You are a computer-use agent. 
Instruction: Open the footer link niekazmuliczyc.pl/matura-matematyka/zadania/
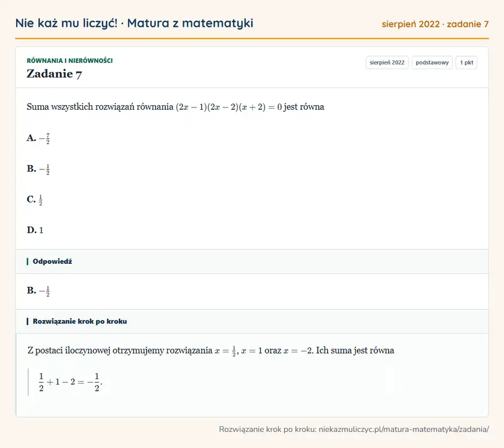coord(404,429)
